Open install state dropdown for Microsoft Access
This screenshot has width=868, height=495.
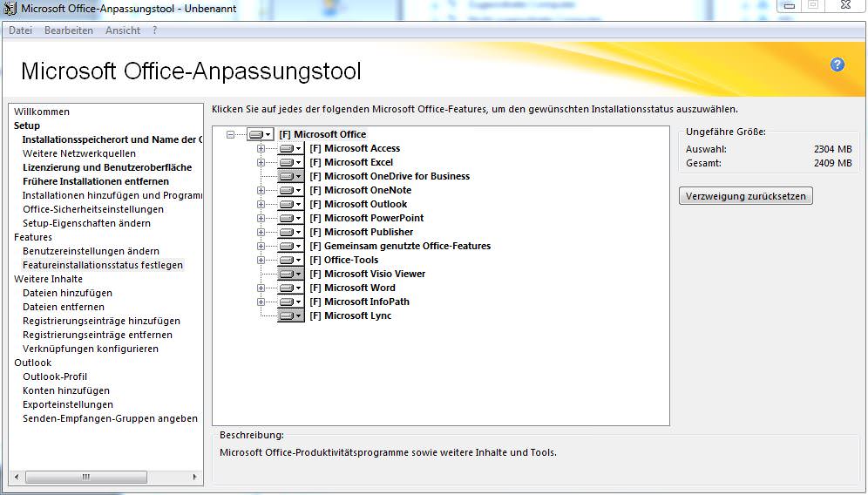pyautogui.click(x=290, y=148)
